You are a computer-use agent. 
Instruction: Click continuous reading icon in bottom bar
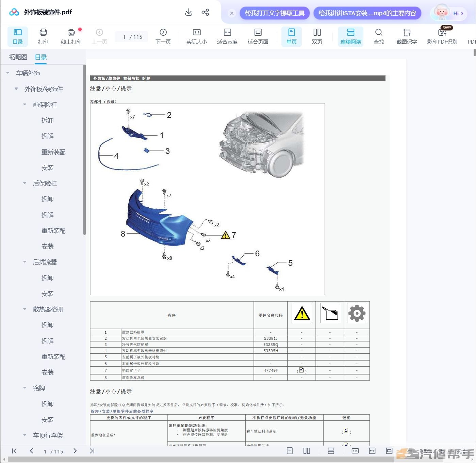331,451
